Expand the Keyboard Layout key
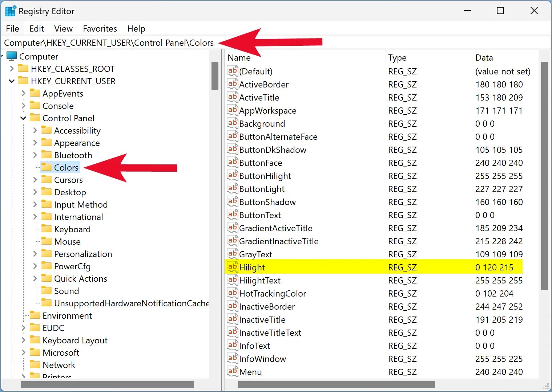Screen dimensions: 552x392 pyautogui.click(x=23, y=340)
